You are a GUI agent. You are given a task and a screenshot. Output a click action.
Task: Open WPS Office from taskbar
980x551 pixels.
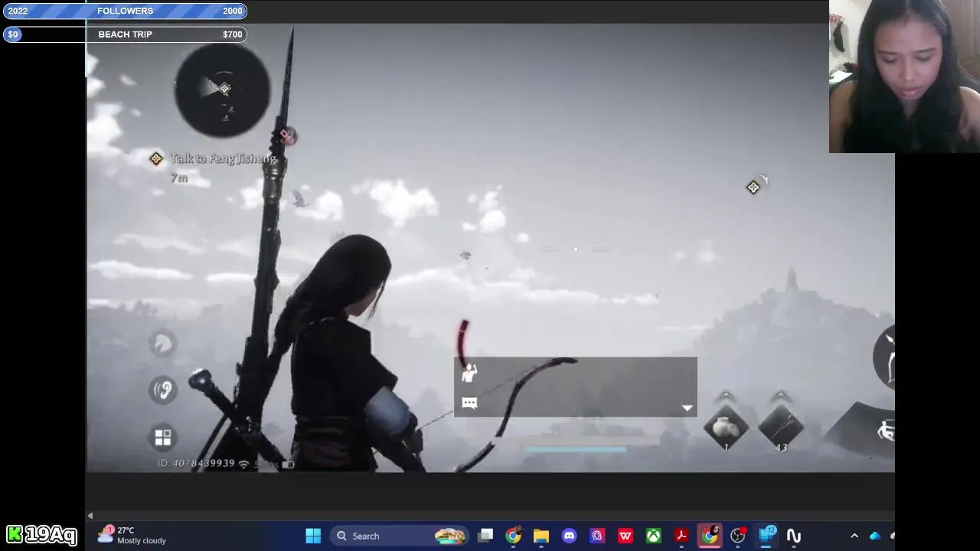(x=626, y=536)
